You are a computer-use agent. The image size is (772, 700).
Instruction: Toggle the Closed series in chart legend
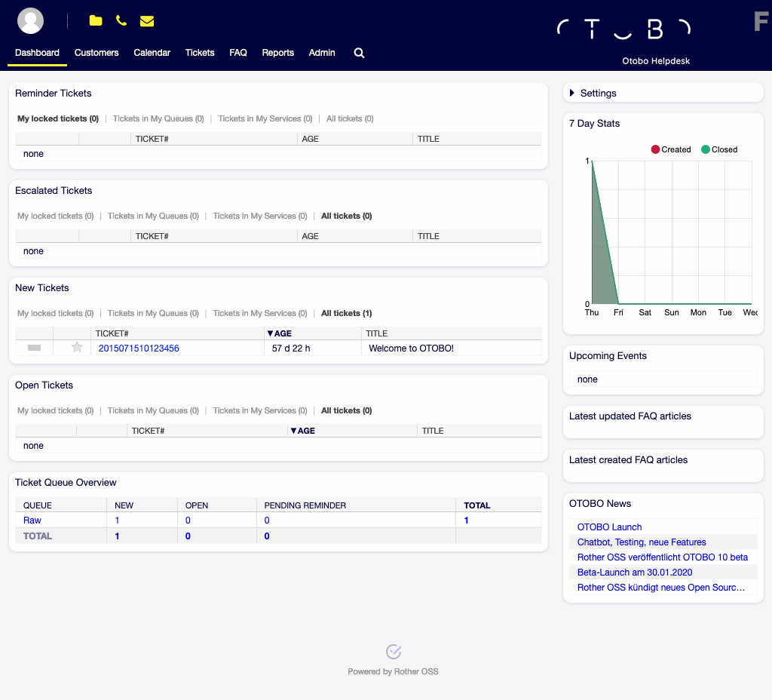tap(718, 149)
